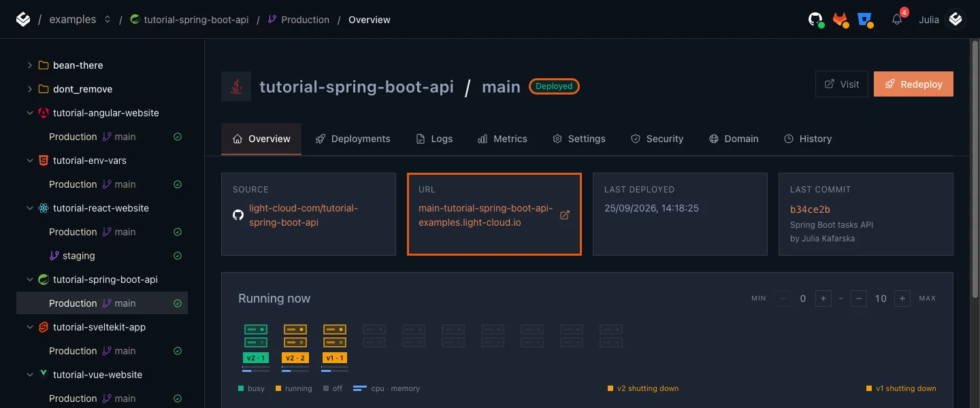Switch to the Deployments tab

tap(353, 139)
